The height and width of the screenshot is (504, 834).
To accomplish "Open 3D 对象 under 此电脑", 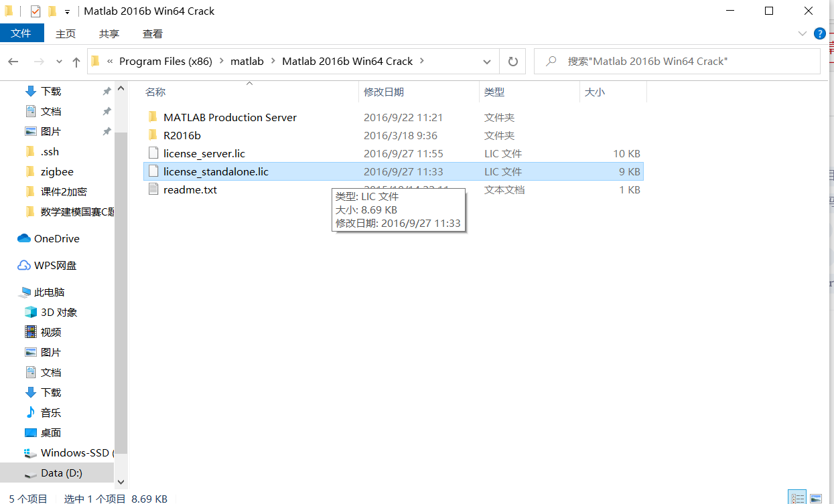I will (x=59, y=312).
